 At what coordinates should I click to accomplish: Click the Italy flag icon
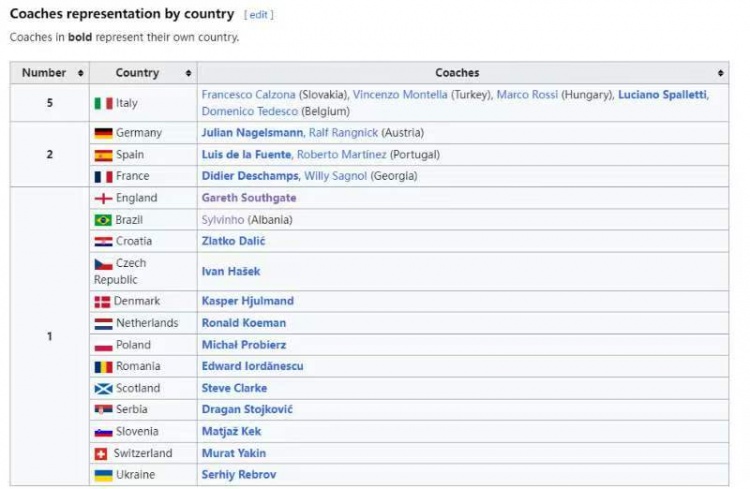coord(103,103)
